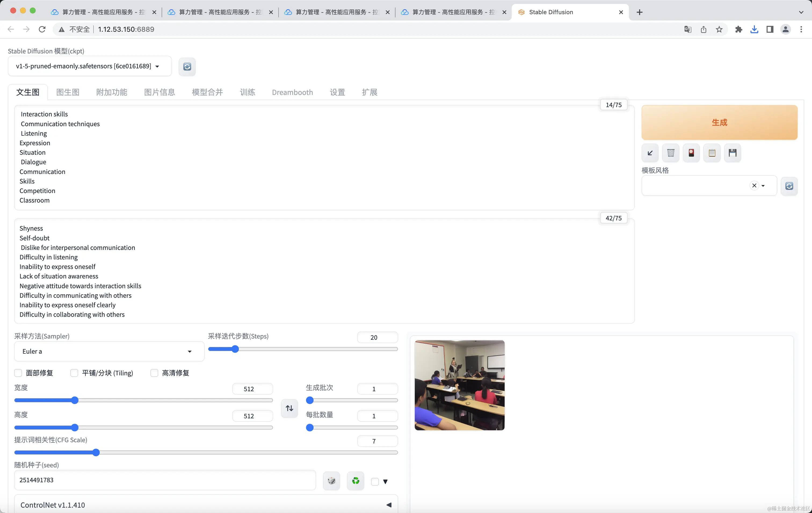
Task: Click the CFG Scale slider handle
Action: click(96, 452)
